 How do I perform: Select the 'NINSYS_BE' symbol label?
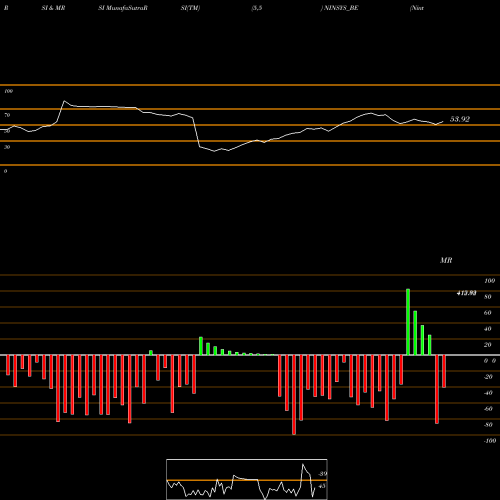coord(340,8)
